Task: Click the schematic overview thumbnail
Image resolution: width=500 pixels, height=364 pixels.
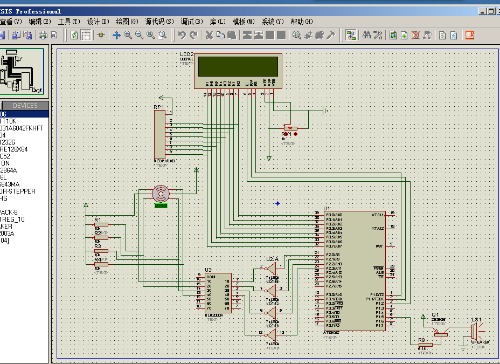Action: click(22, 71)
